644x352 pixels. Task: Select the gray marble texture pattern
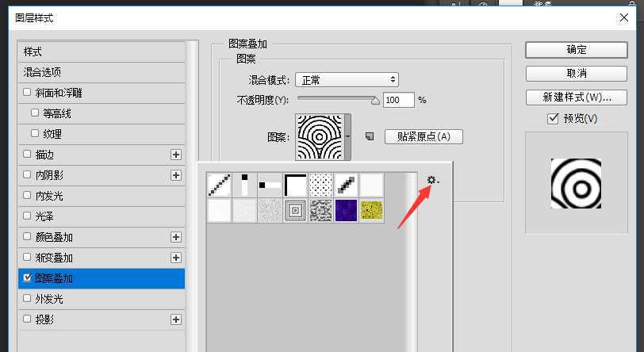click(320, 211)
